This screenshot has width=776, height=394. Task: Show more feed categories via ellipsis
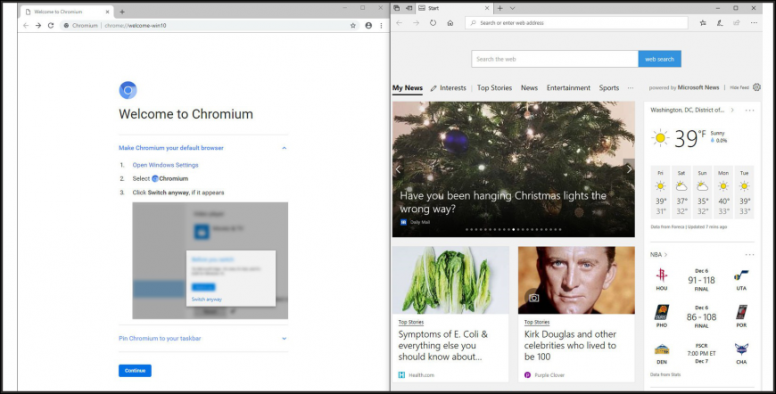[630, 88]
